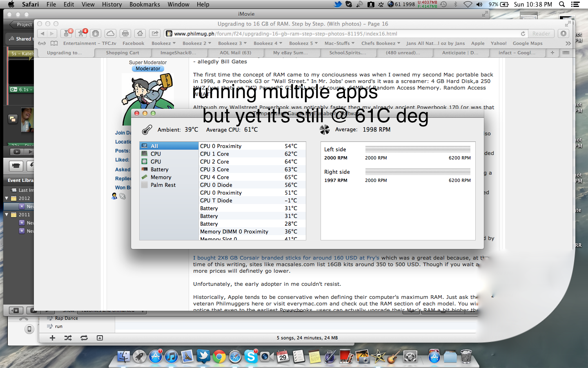The height and width of the screenshot is (368, 588).
Task: Show all tabs with the tab overview icon
Action: [x=566, y=53]
